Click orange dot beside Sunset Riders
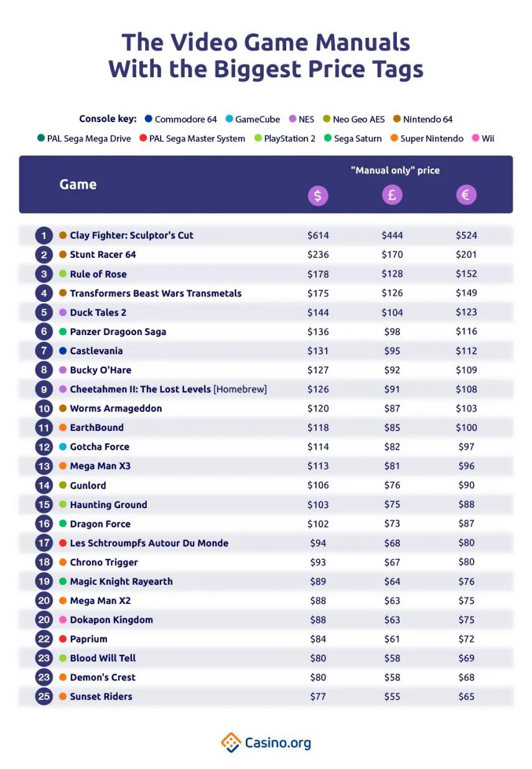This screenshot has height=769, width=532. pyautogui.click(x=63, y=696)
